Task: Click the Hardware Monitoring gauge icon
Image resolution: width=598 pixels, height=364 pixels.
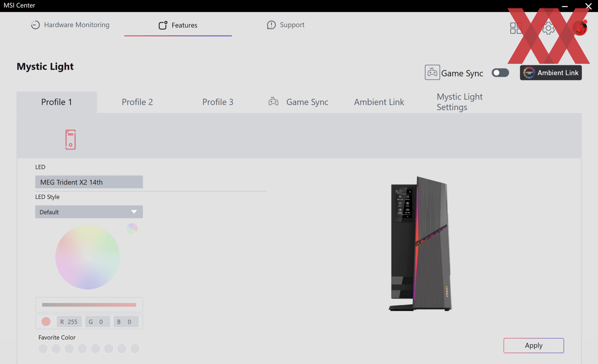Action: click(x=36, y=25)
